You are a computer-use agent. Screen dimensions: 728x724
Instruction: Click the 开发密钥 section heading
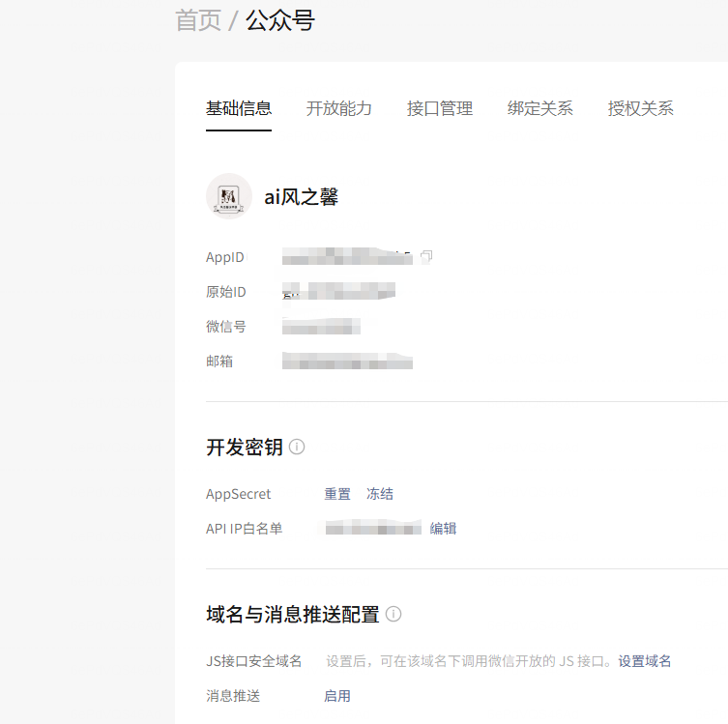tap(245, 448)
